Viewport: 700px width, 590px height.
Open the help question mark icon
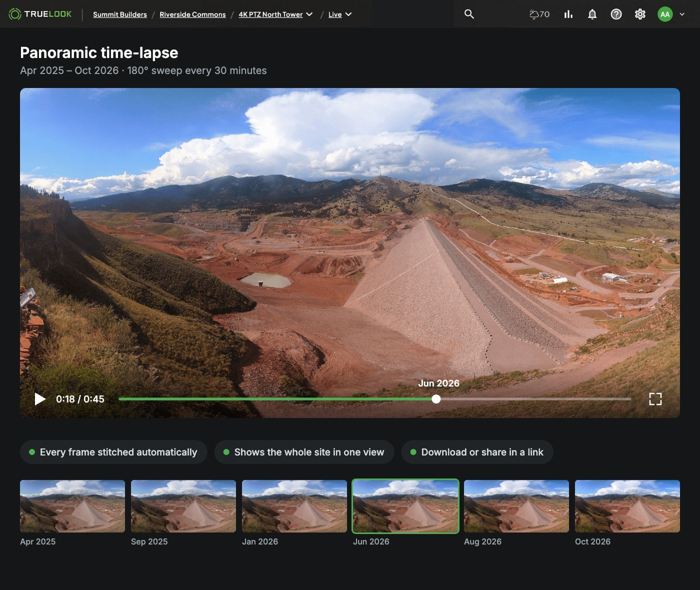click(616, 14)
